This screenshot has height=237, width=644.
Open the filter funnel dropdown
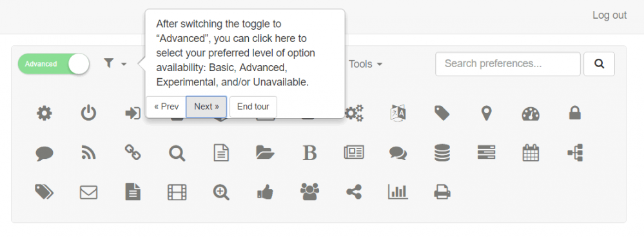click(x=115, y=63)
